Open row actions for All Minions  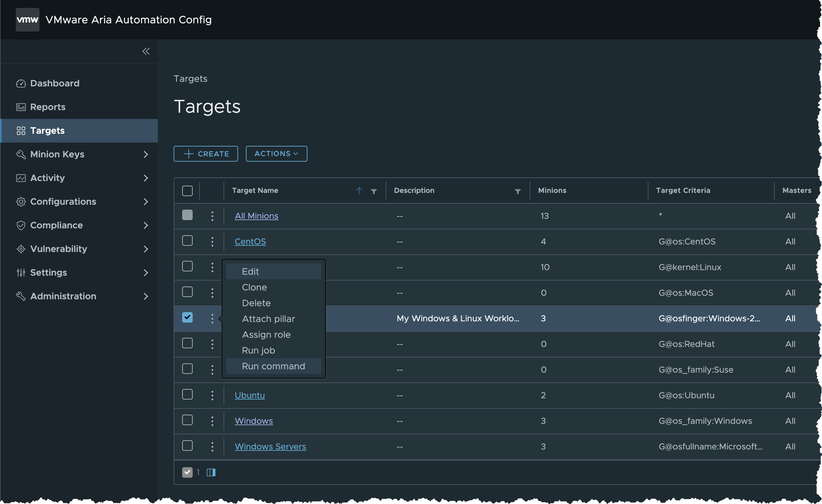tap(212, 216)
